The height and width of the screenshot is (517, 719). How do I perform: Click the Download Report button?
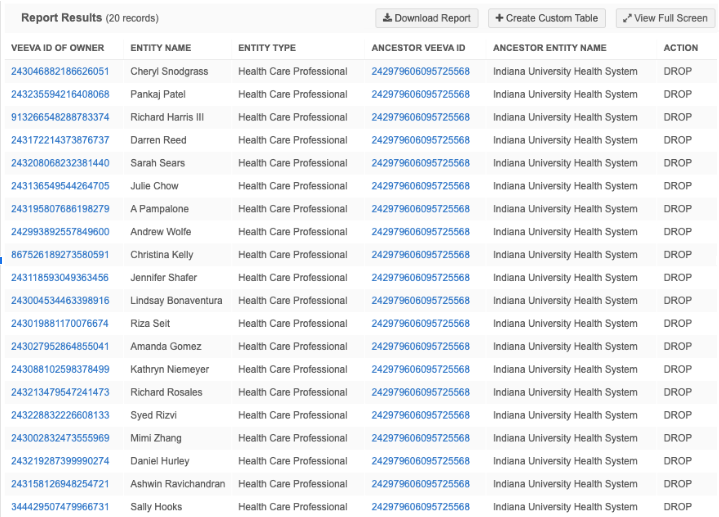(x=426, y=18)
